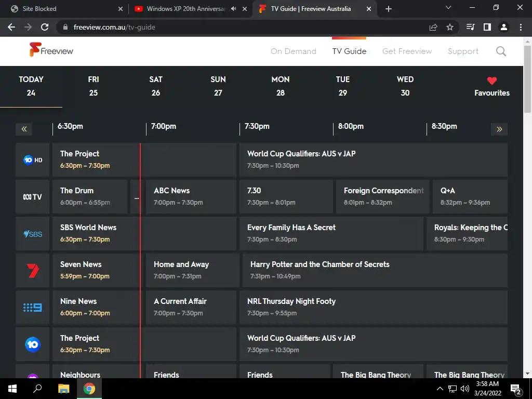
Task: Go back in browser history
Action: (11, 27)
